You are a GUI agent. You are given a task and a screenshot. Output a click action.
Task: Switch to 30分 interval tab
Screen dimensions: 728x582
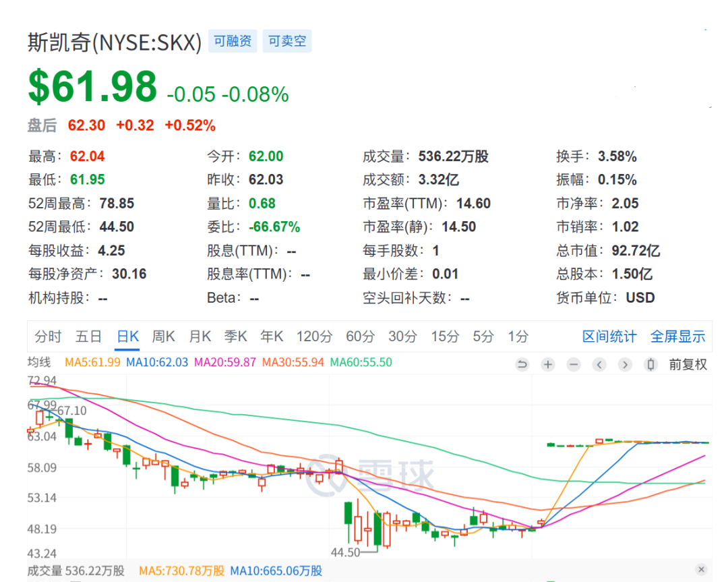tap(402, 337)
